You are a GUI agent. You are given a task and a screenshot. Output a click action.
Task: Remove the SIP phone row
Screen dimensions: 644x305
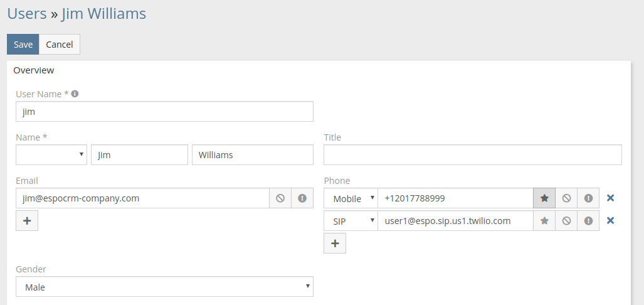click(x=610, y=221)
